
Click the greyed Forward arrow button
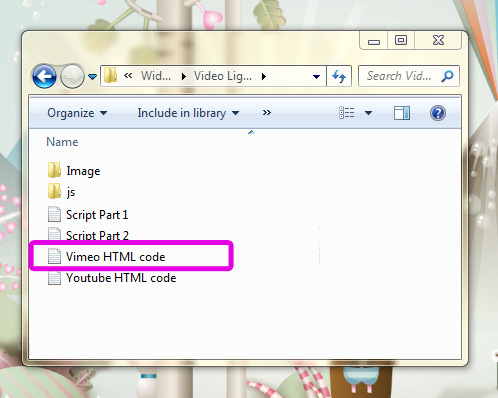[72, 76]
